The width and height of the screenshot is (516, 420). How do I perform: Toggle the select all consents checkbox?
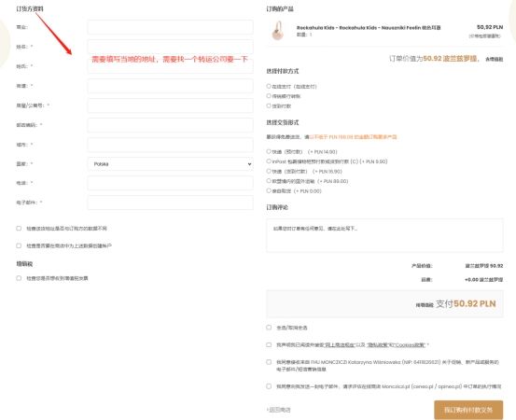pos(269,328)
